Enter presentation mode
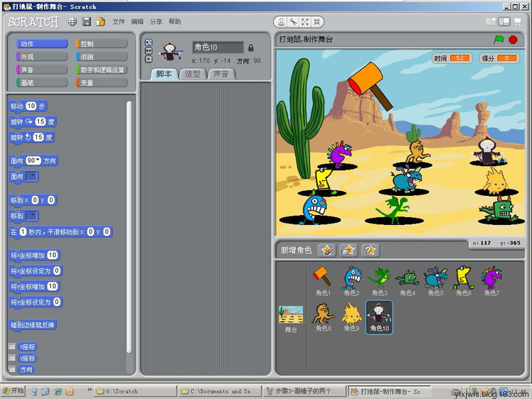 click(x=518, y=22)
